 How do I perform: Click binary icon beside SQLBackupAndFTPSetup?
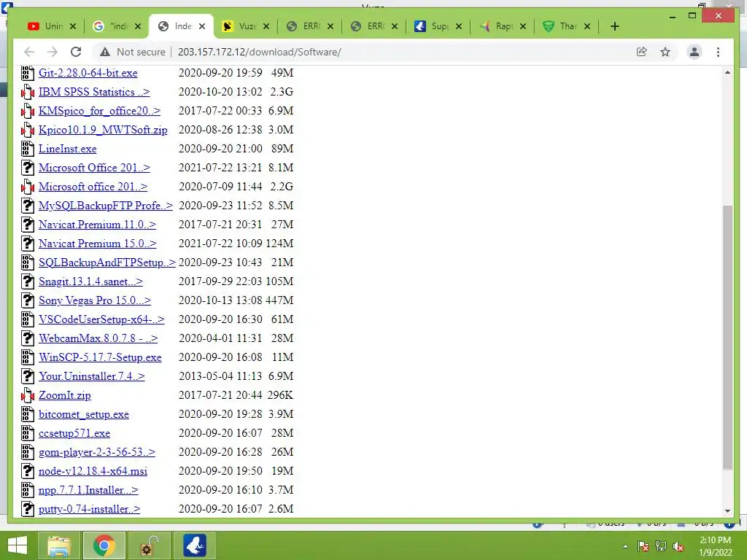(x=28, y=262)
